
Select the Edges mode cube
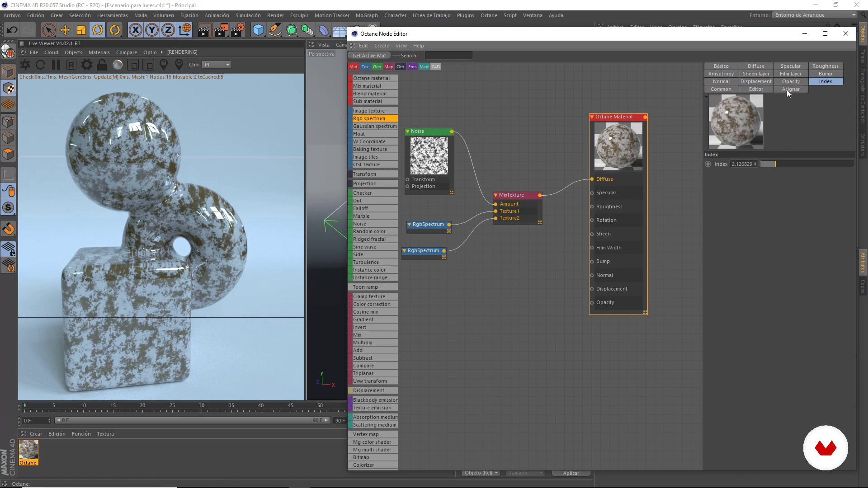(x=9, y=138)
